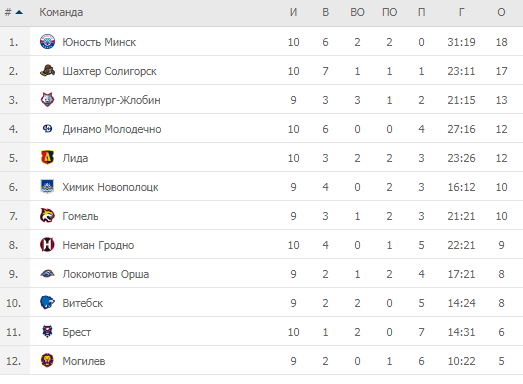This screenshot has width=523, height=384.
Task: Open the Химик Новополоцк team link
Action: [110, 187]
